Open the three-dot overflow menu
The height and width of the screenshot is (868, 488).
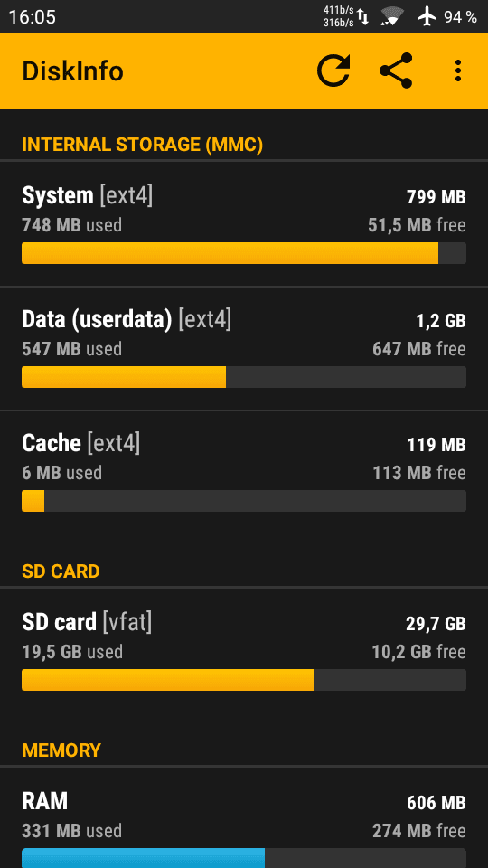[457, 71]
